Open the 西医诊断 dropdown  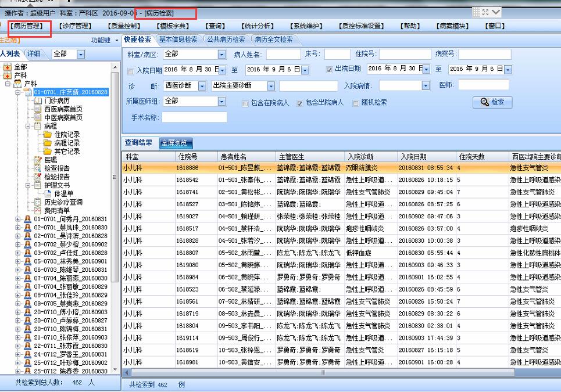point(202,86)
